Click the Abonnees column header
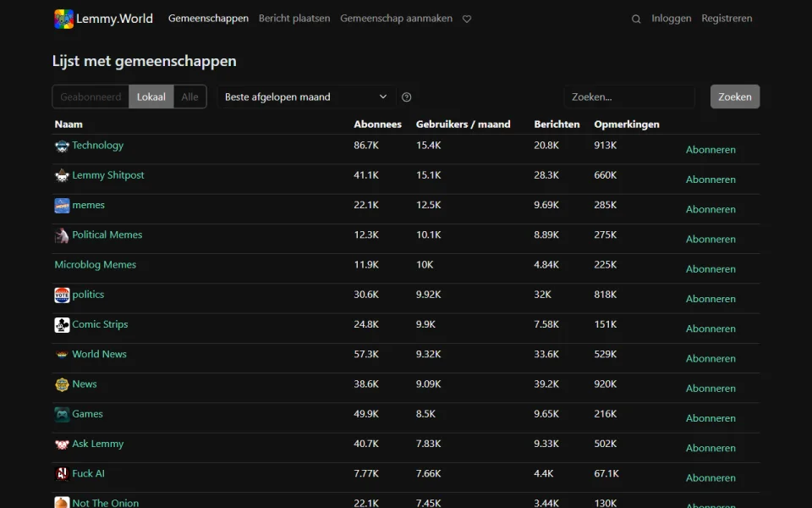Screen dimensions: 812x508 pyautogui.click(x=377, y=124)
